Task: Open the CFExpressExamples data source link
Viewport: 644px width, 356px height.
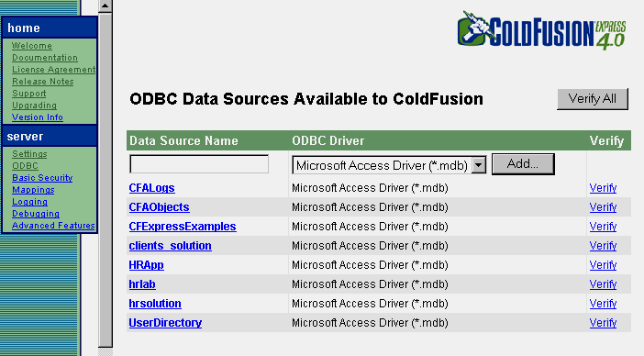Action: click(183, 227)
